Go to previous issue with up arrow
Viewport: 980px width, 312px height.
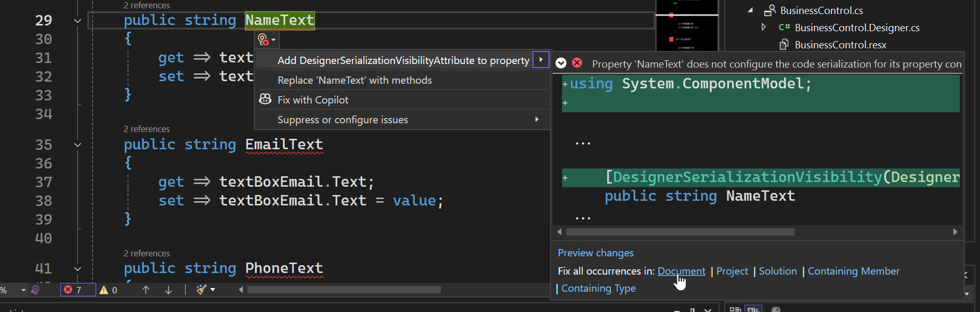tap(146, 290)
